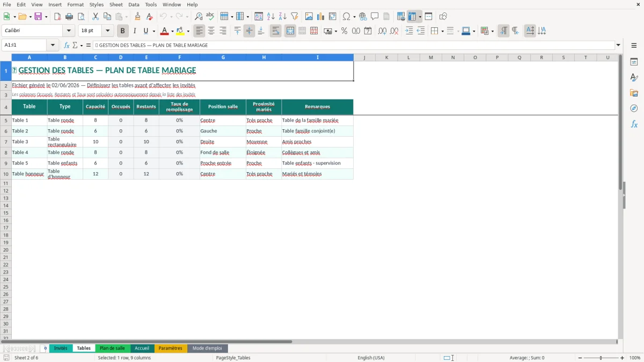This screenshot has width=644, height=362.
Task: Toggle Bold formatting
Action: (123, 31)
